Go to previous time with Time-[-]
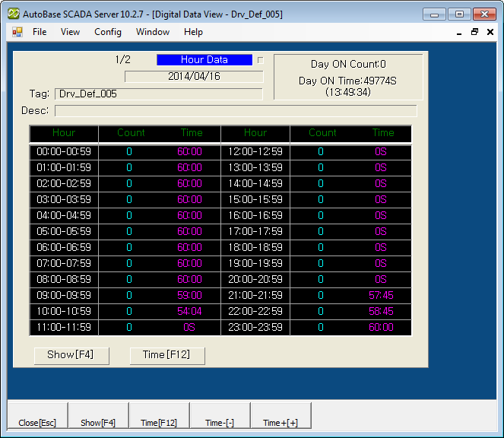Viewport: 504px width, 438px height. pyautogui.click(x=220, y=415)
